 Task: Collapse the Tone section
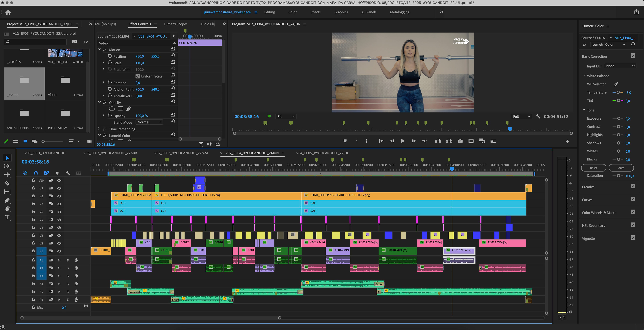[584, 110]
